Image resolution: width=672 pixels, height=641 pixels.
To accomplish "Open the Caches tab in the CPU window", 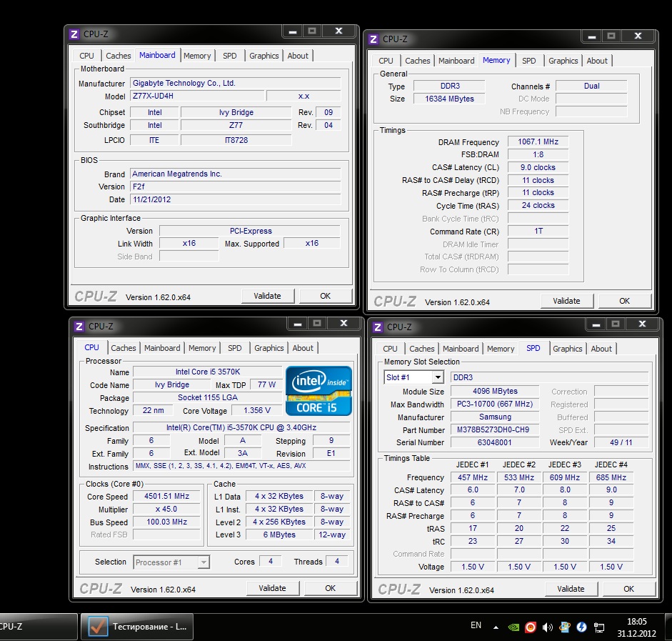I will click(x=124, y=348).
